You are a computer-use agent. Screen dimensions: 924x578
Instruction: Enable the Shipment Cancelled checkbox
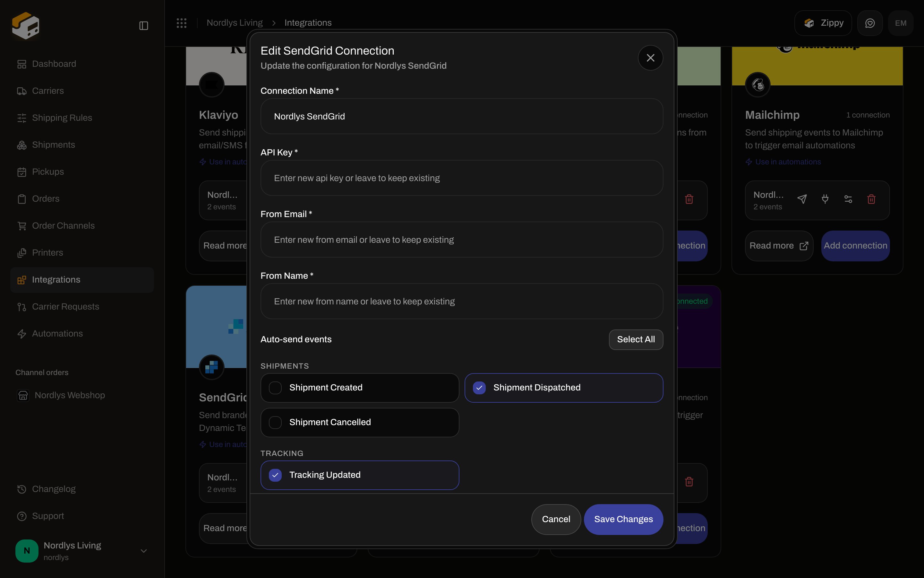(275, 422)
